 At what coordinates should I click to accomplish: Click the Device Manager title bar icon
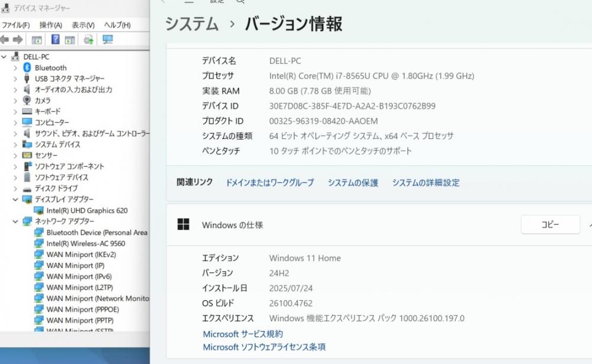pyautogui.click(x=5, y=8)
